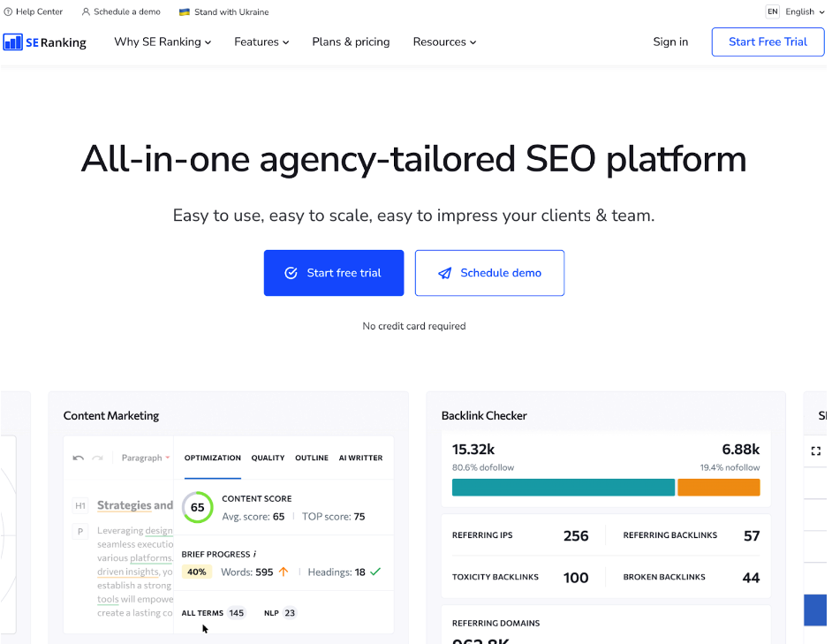This screenshot has height=644, width=832.
Task: Click the Help Center question icon
Action: 8,12
